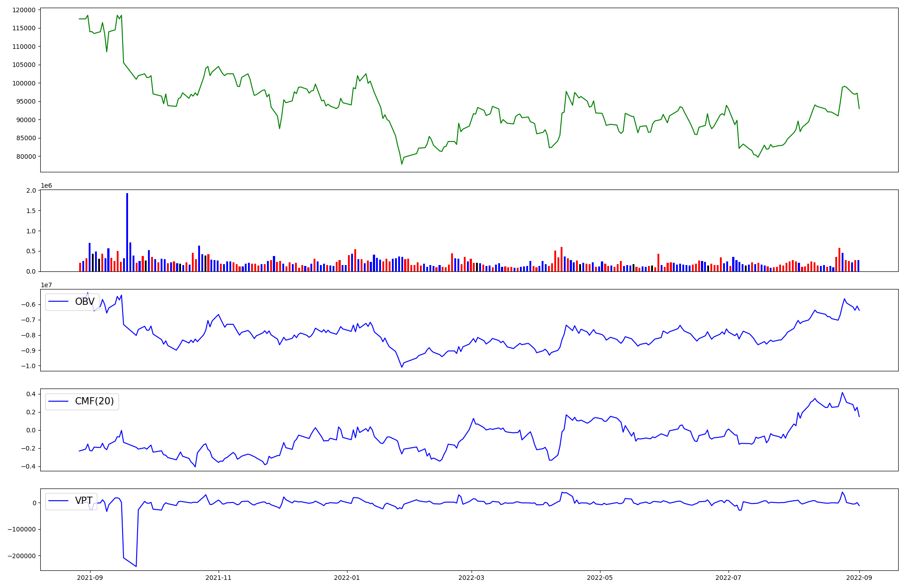The height and width of the screenshot is (588, 905).
Task: Click the 2022-01 date tick label
Action: tap(347, 578)
